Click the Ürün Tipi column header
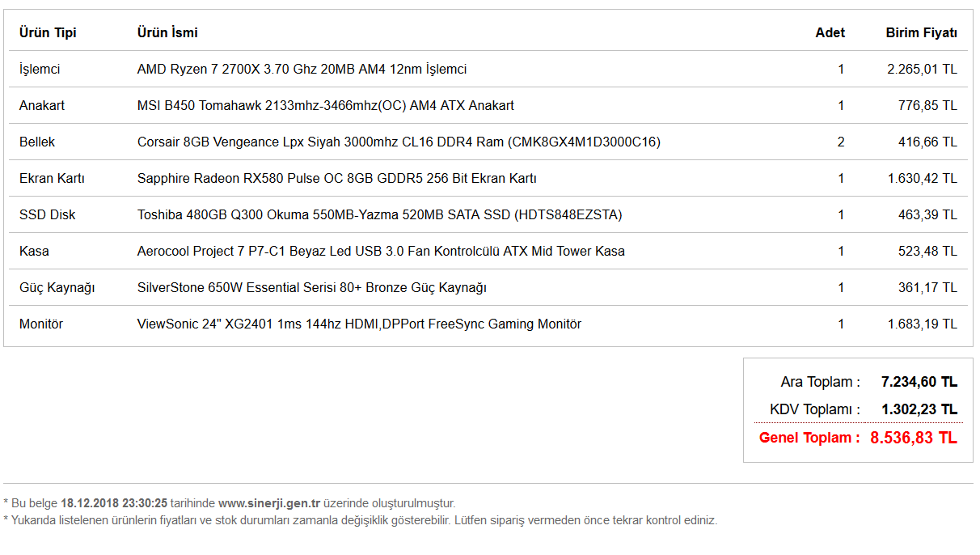The image size is (980, 555). click(48, 33)
